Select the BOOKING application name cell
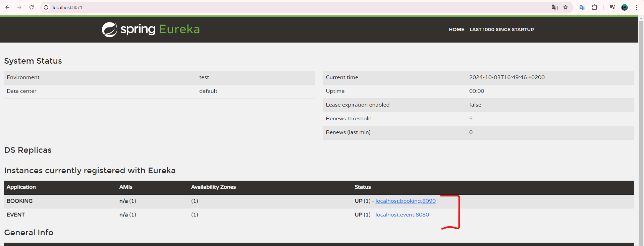 [x=20, y=201]
